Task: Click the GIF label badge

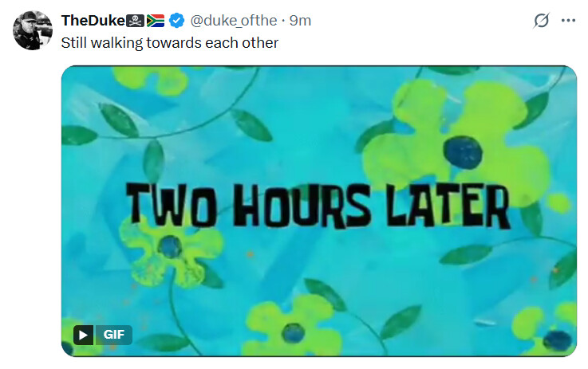Action: (113, 335)
